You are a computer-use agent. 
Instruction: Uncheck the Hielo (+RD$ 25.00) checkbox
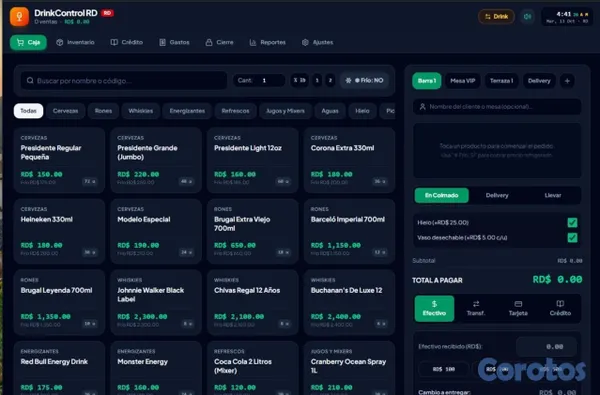[572, 222]
